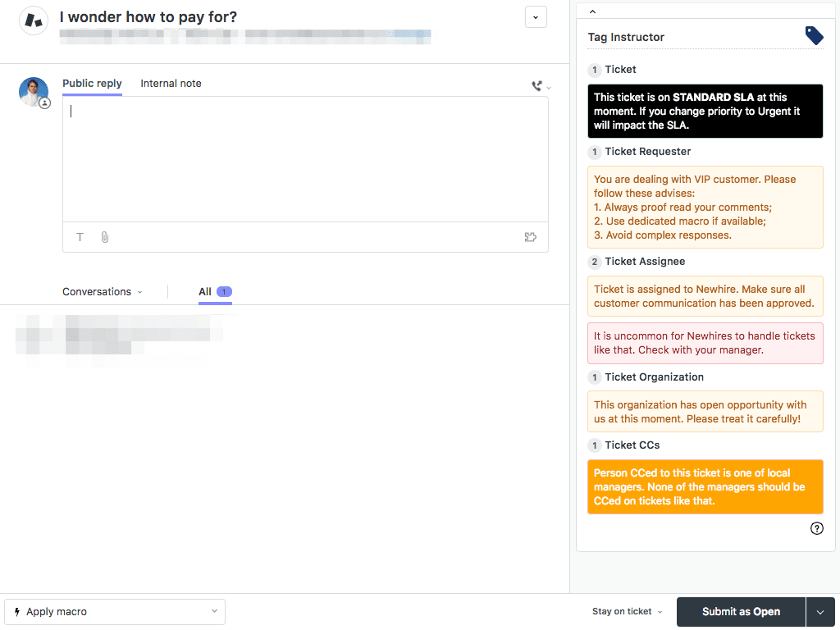Image resolution: width=840 pixels, height=630 pixels.
Task: Collapse the Tag Instructor panel chevron
Action: [593, 11]
